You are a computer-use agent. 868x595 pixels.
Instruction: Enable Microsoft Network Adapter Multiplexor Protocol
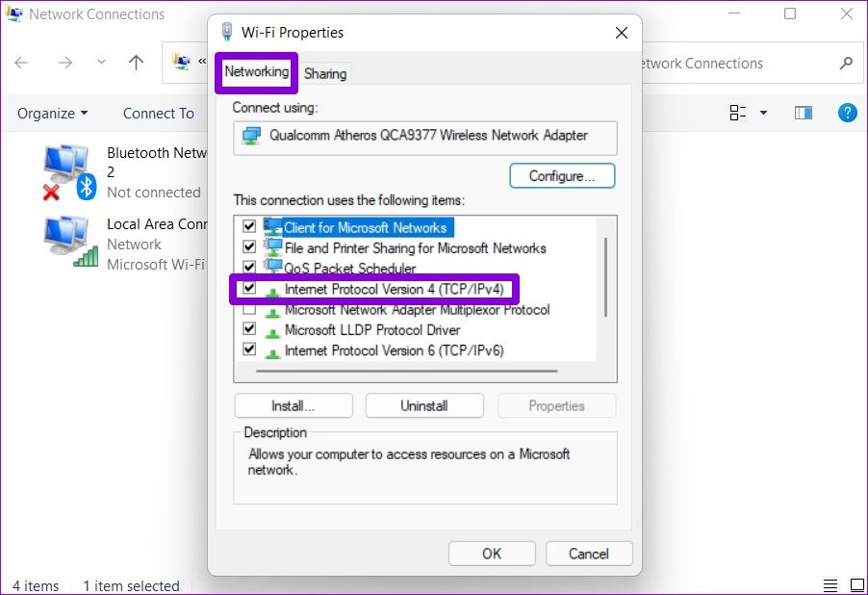[249, 308]
